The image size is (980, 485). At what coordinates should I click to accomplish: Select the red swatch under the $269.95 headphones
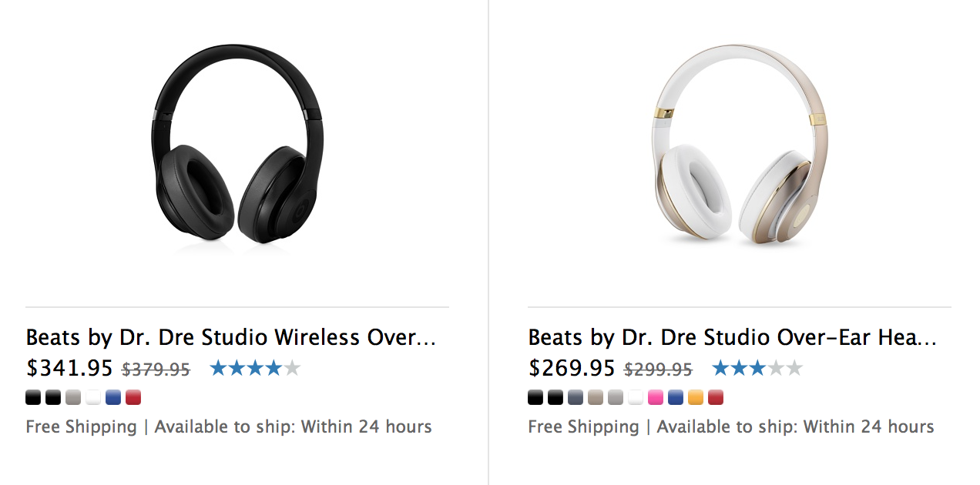(x=716, y=398)
